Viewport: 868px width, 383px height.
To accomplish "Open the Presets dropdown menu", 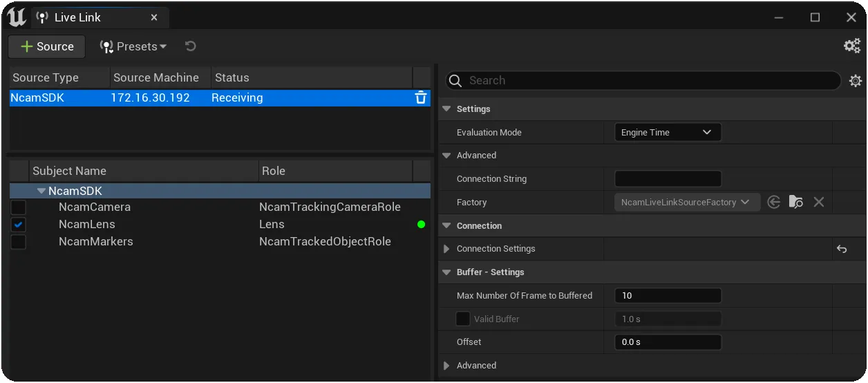I will [x=133, y=46].
